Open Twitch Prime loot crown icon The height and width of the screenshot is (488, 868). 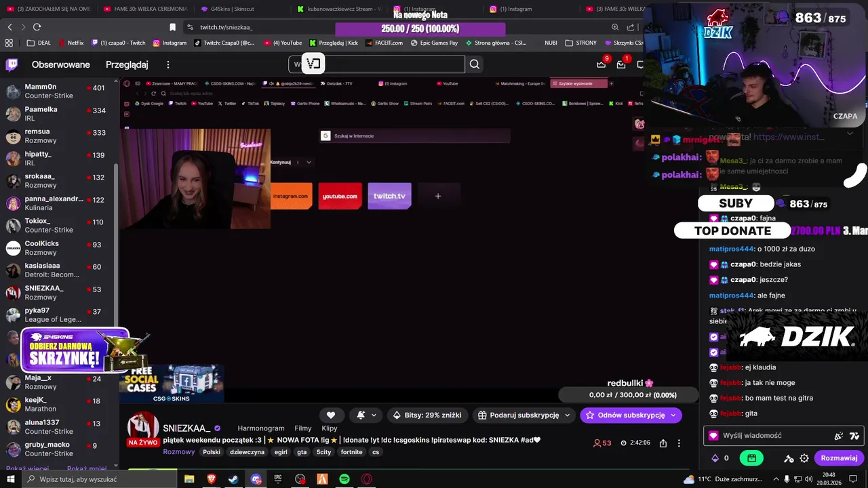click(601, 64)
